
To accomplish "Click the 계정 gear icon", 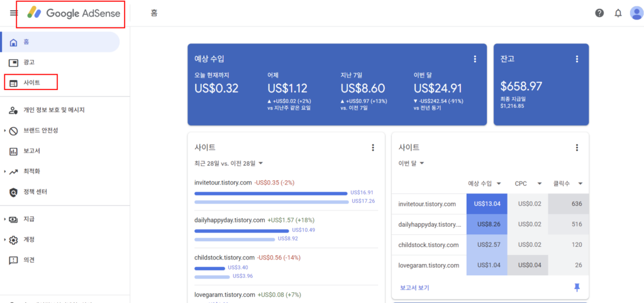I will tap(14, 239).
